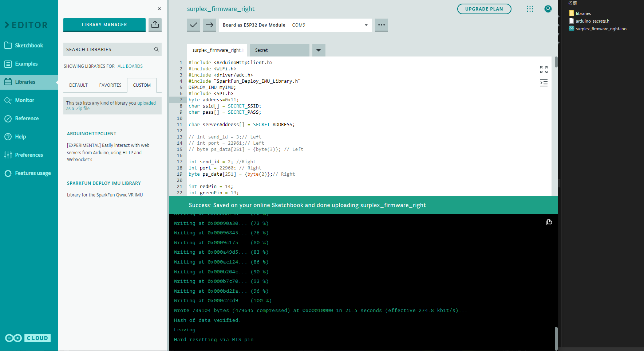Click the Verify checkmark button
This screenshot has width=644, height=351.
[x=193, y=25]
